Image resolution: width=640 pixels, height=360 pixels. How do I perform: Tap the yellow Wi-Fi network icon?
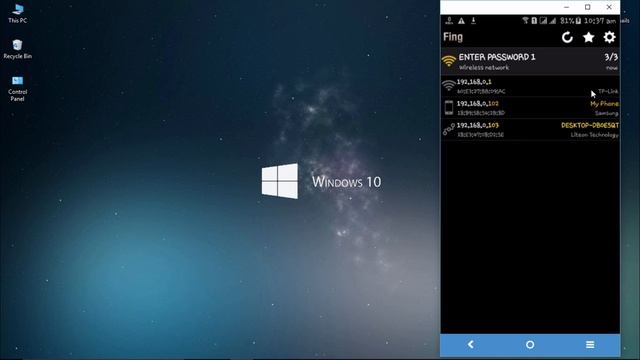coord(449,61)
